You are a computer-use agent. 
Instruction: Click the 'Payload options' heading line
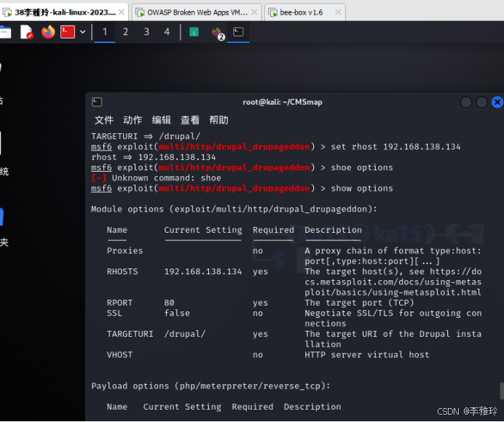click(x=210, y=386)
